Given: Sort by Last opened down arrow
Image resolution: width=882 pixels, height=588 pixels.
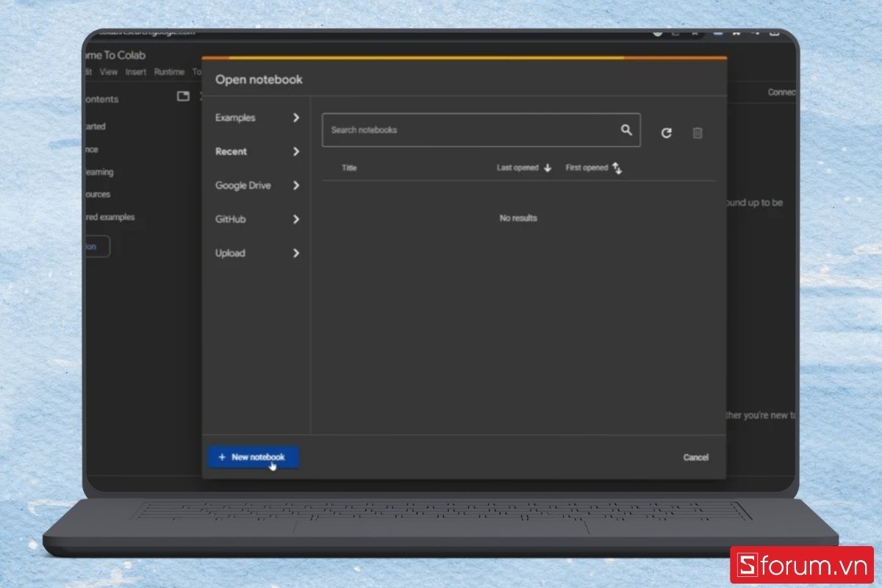Looking at the screenshot, I should pos(548,168).
